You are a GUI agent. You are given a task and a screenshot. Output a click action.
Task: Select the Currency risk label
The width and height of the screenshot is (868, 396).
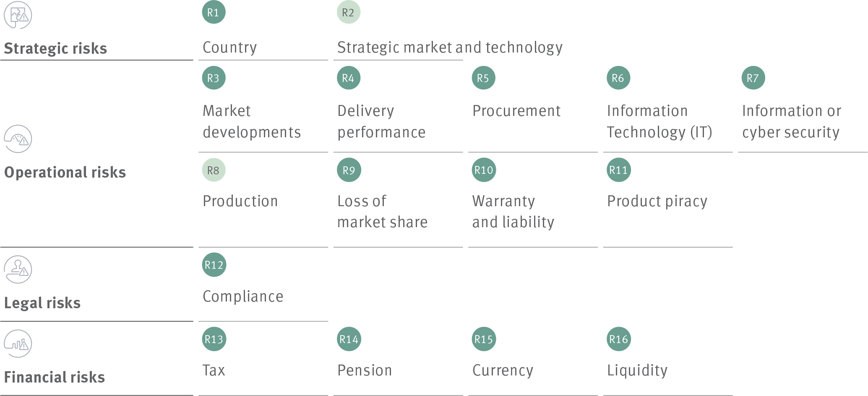[503, 370]
